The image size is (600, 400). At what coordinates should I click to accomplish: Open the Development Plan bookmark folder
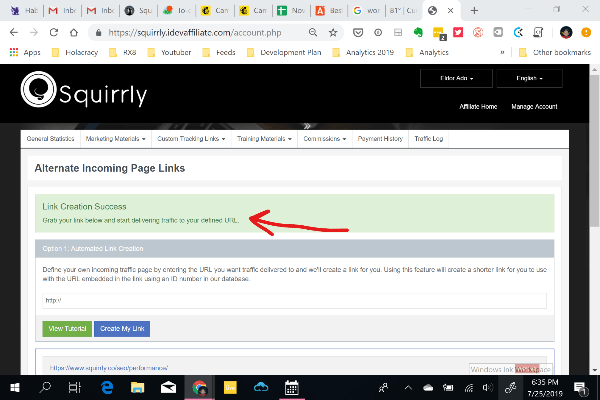[284, 52]
